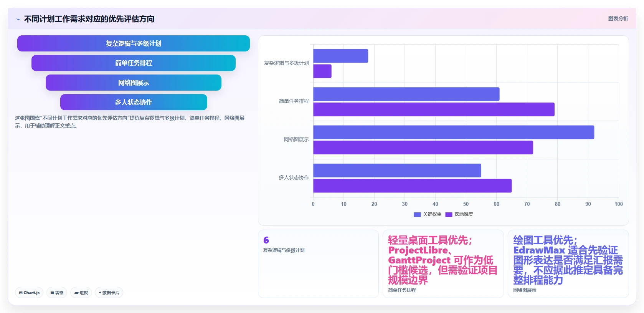This screenshot has width=644, height=313.
Task: Click the 网络图展示 caption under the blue card
Action: pos(525,290)
